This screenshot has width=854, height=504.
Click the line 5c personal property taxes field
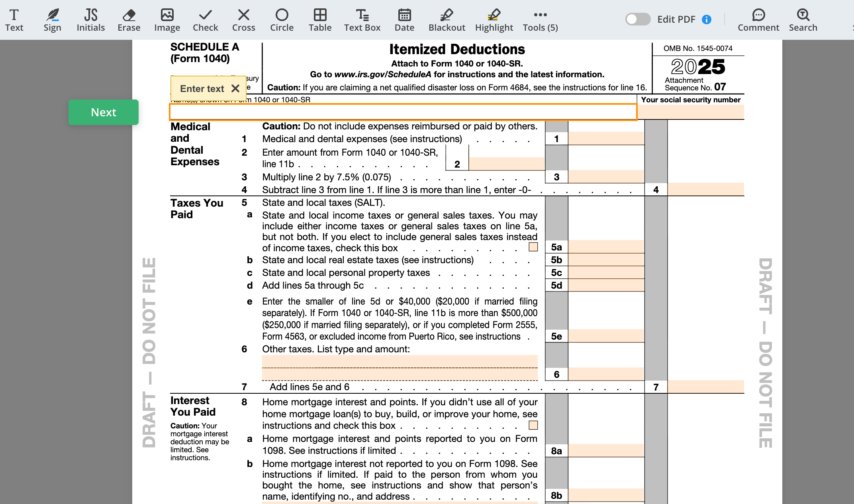click(606, 272)
